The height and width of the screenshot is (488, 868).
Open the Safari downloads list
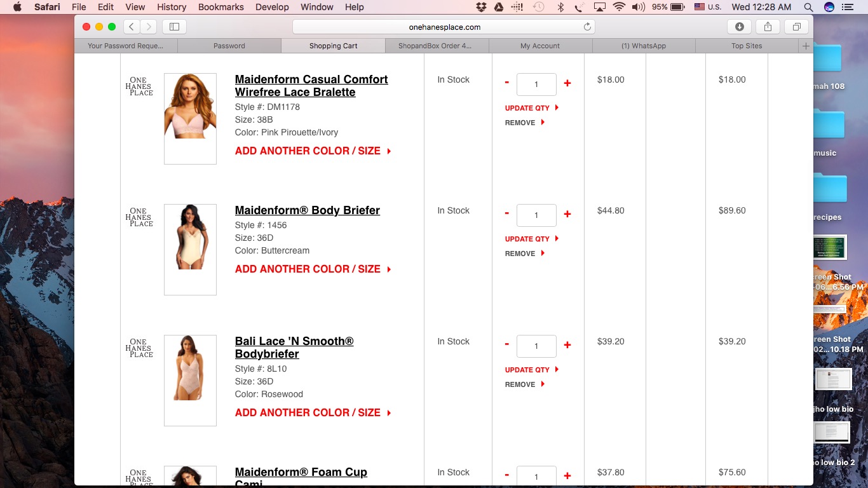740,27
